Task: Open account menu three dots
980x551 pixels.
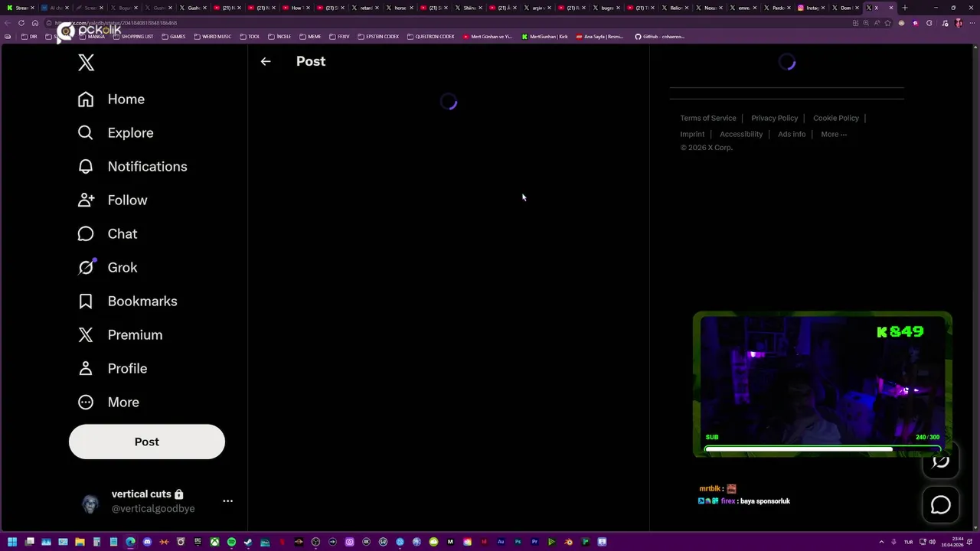Action: tap(227, 501)
